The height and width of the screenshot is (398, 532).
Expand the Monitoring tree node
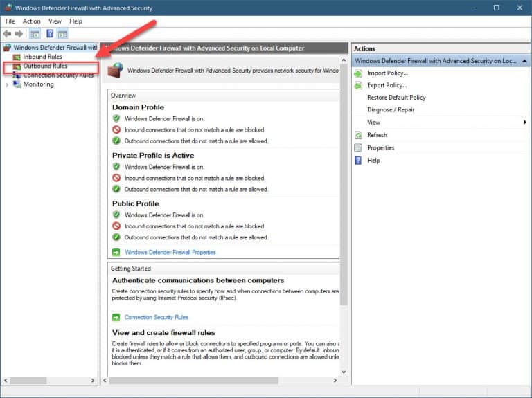point(7,84)
